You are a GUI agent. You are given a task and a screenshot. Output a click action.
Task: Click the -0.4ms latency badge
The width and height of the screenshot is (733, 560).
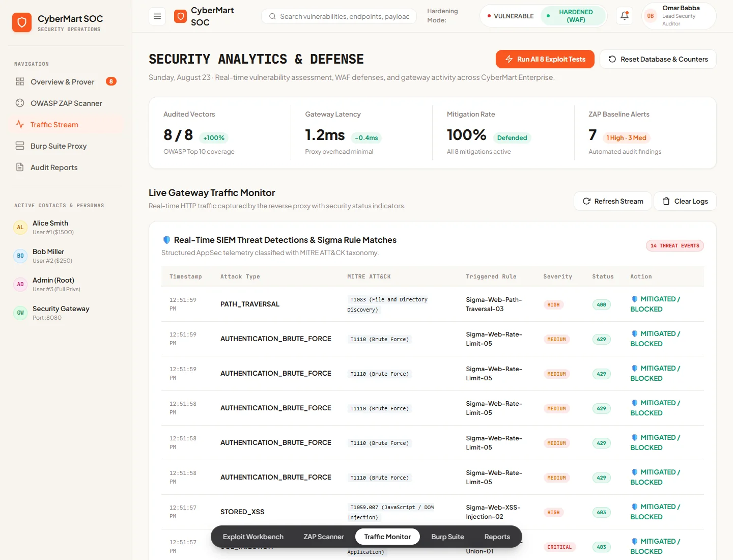pos(366,137)
